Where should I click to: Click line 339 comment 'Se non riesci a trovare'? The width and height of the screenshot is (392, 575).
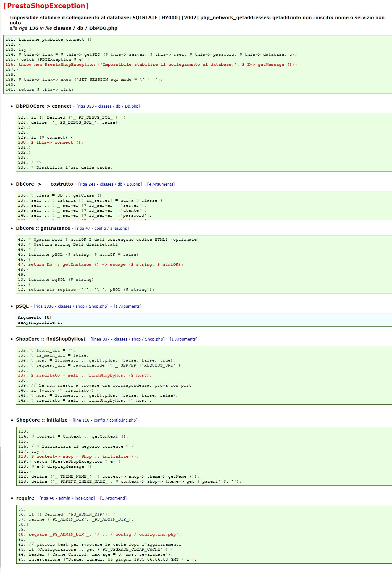105,385
